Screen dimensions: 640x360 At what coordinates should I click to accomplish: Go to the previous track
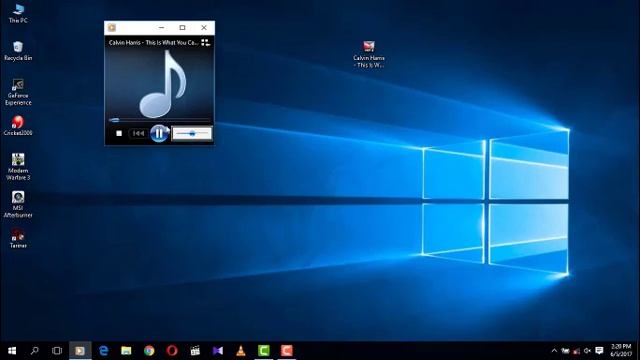point(138,133)
